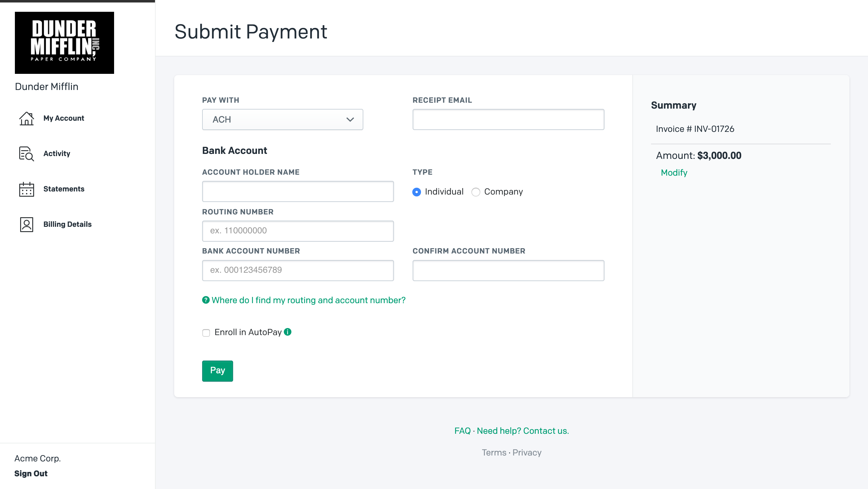Image resolution: width=868 pixels, height=489 pixels.
Task: Click the My Account house icon
Action: pyautogui.click(x=26, y=119)
